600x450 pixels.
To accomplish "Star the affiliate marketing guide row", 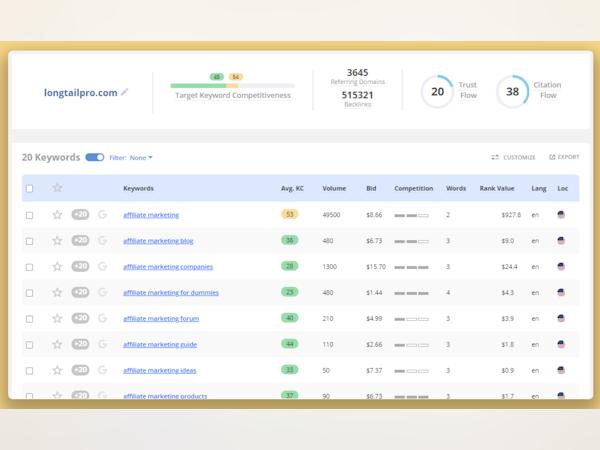I will click(x=57, y=344).
